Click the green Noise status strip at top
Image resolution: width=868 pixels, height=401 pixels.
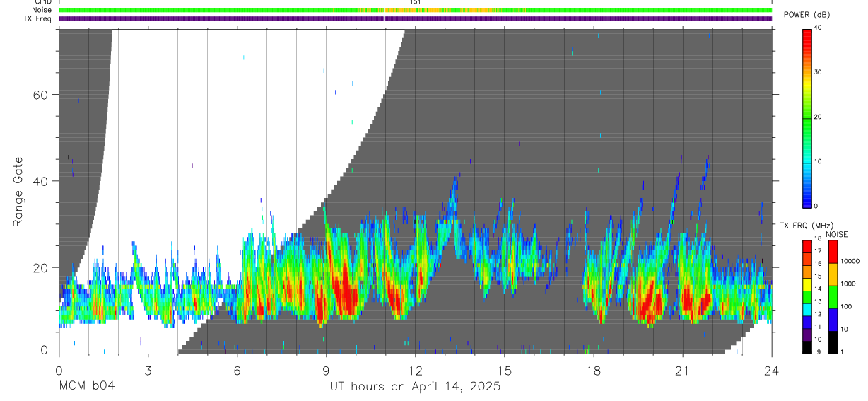click(416, 10)
